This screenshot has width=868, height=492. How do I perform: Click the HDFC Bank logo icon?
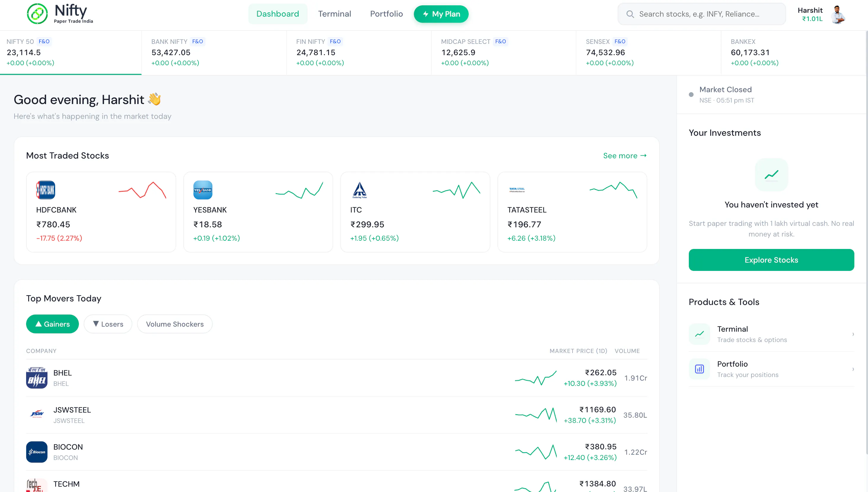pyautogui.click(x=46, y=190)
